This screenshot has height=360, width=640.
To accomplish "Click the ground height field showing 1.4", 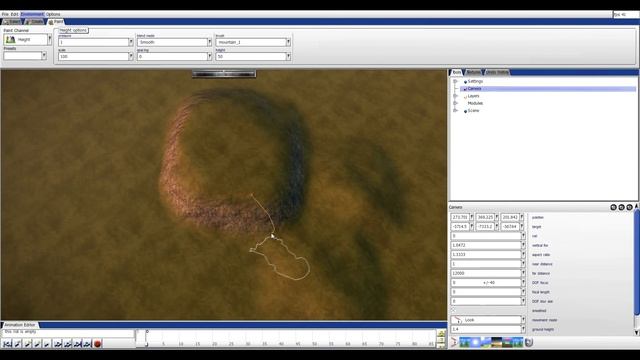I will click(x=486, y=329).
